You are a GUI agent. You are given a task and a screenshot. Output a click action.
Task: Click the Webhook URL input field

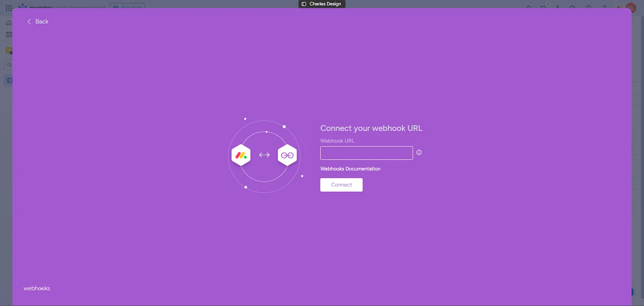click(366, 153)
